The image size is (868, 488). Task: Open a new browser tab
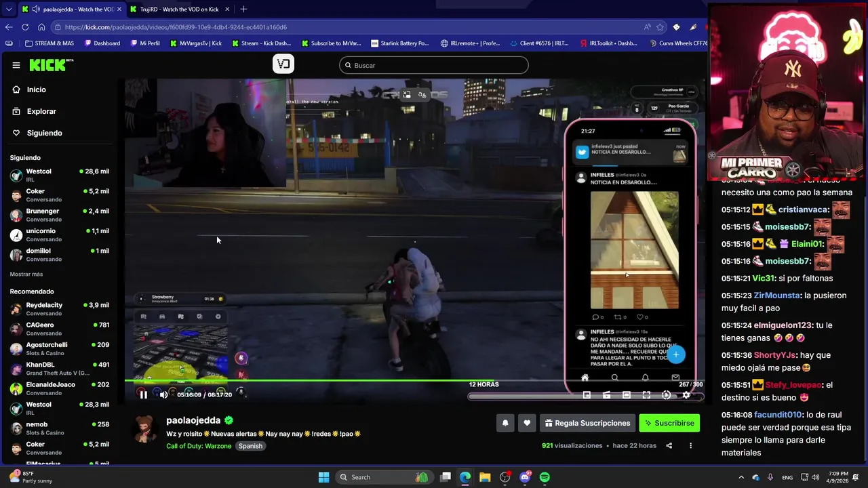coord(243,9)
